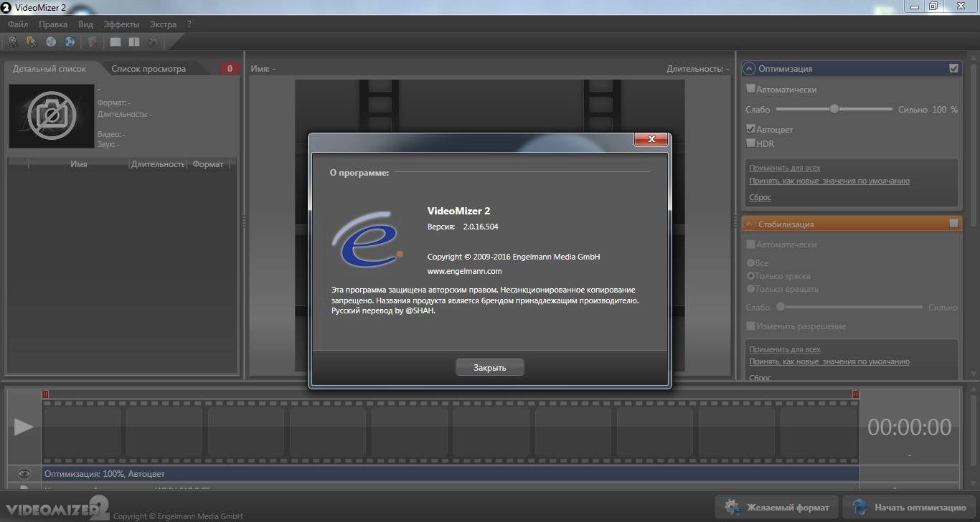This screenshot has width=980, height=522.
Task: Select the Оптимизация: 100%, Автоцвет timeline row
Action: 450,473
